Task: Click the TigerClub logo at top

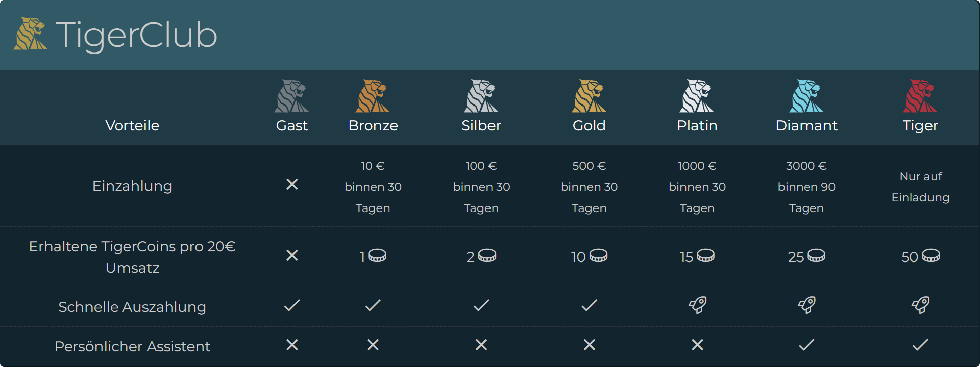Action: pos(115,34)
